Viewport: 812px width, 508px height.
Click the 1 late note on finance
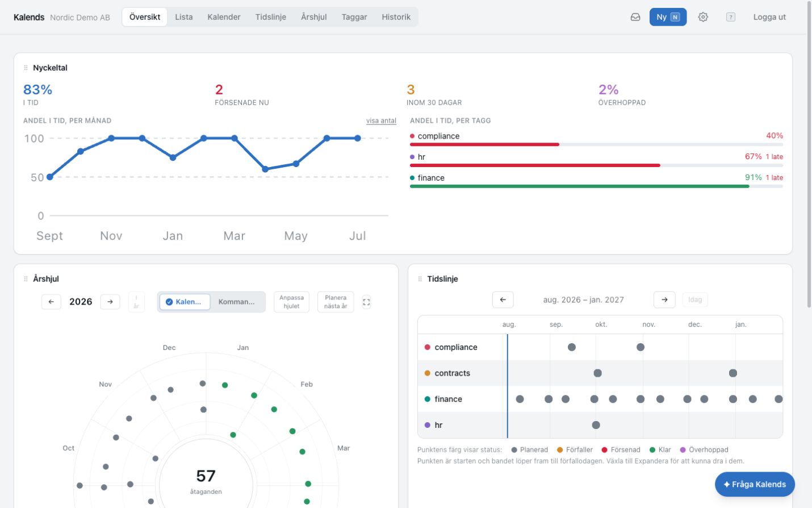tap(775, 178)
